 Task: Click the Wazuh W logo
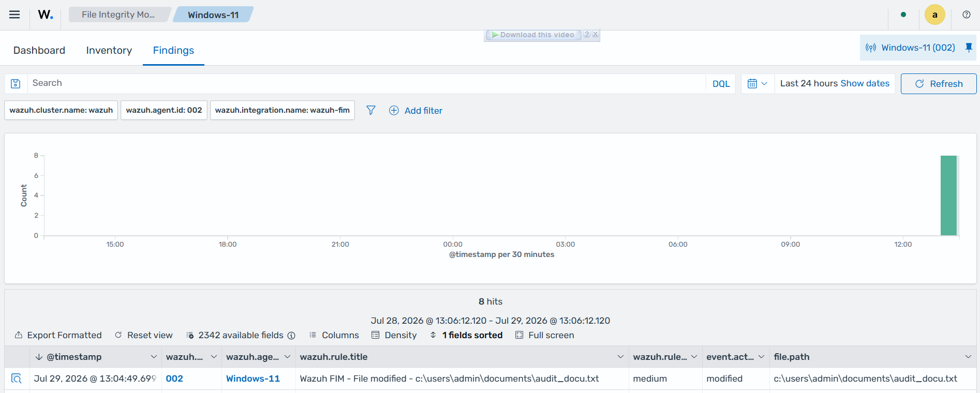[46, 14]
